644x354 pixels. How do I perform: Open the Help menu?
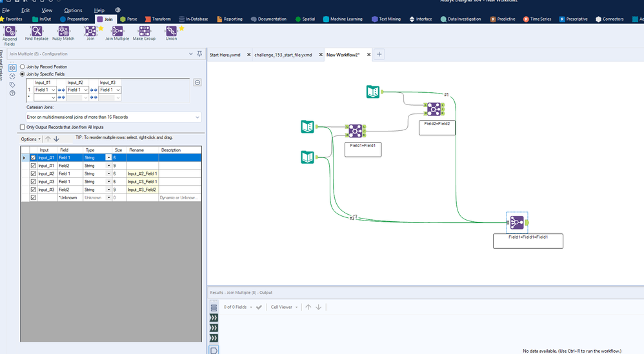99,10
